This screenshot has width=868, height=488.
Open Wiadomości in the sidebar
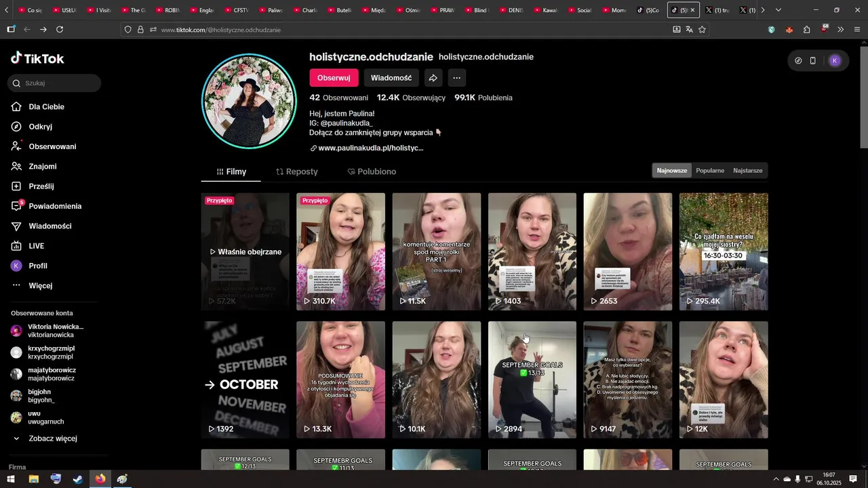coord(50,226)
